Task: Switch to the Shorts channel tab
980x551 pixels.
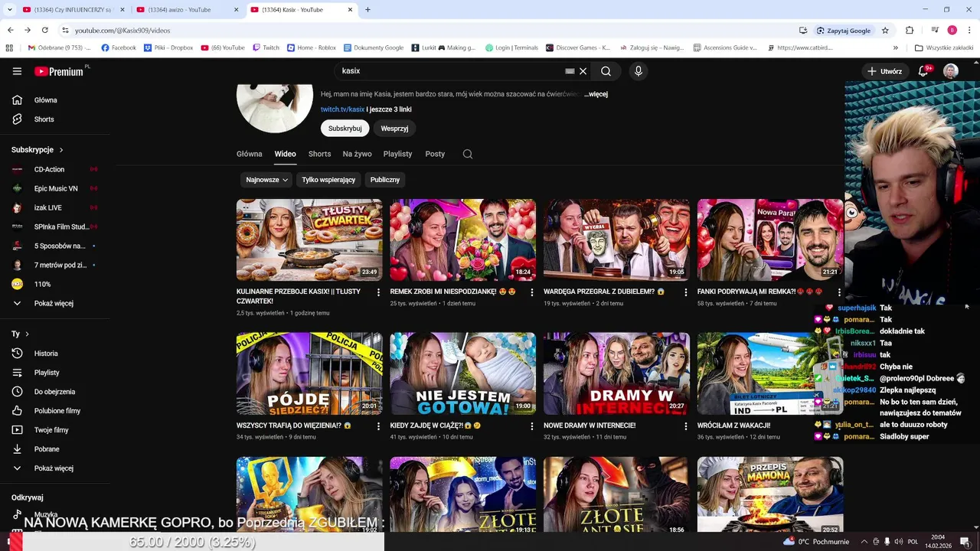Action: (x=319, y=154)
